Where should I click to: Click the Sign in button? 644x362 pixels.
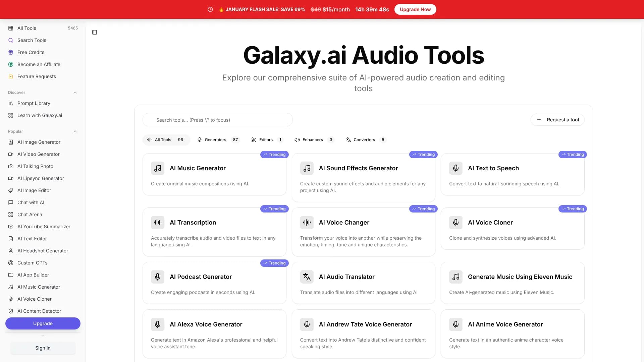pyautogui.click(x=43, y=348)
